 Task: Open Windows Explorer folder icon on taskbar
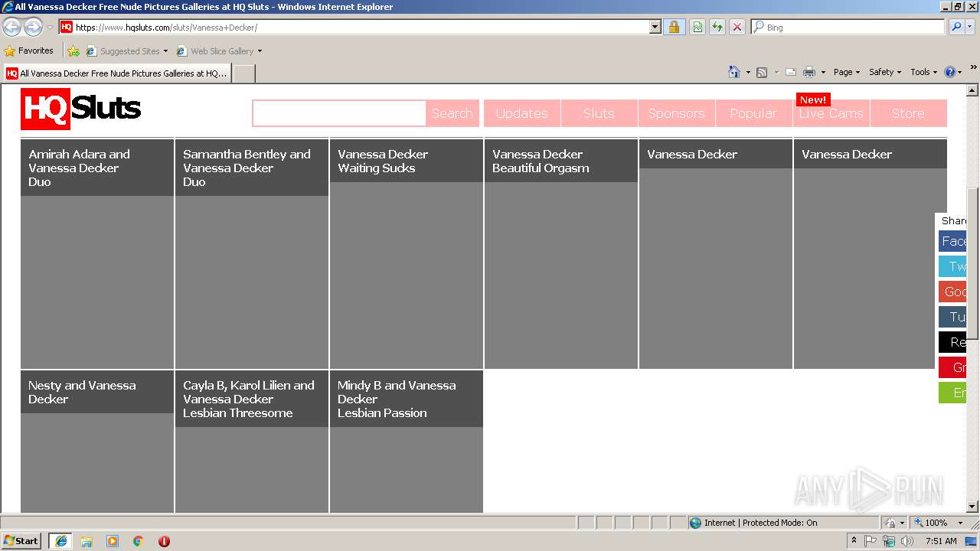click(87, 541)
